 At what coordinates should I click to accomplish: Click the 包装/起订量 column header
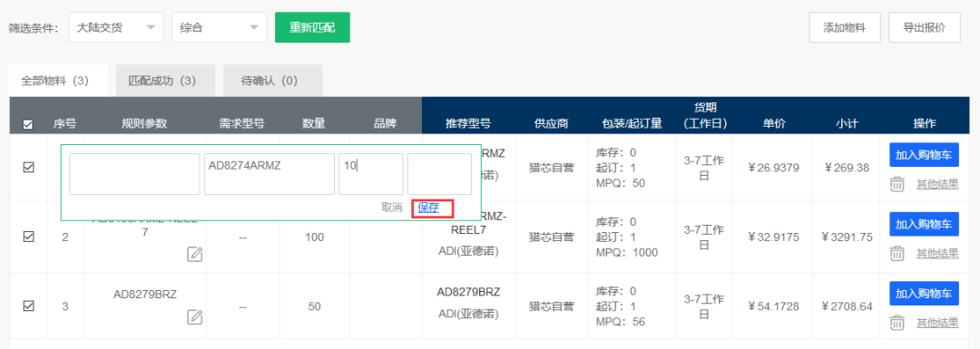pyautogui.click(x=632, y=123)
